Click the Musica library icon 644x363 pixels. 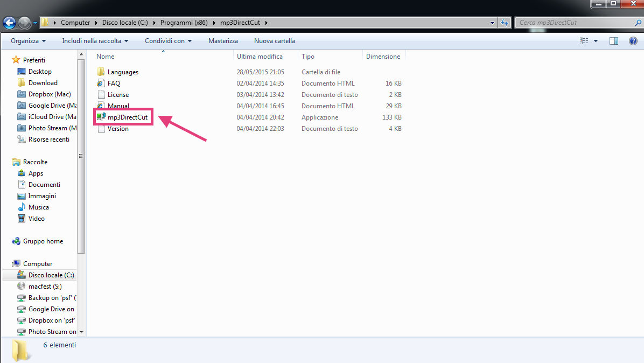point(22,207)
